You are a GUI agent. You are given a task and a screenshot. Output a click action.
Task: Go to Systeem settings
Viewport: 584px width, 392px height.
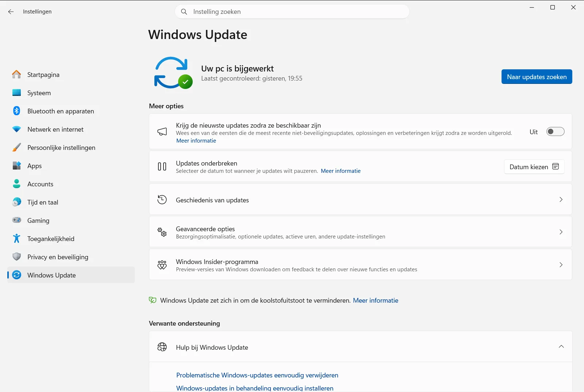(71, 93)
